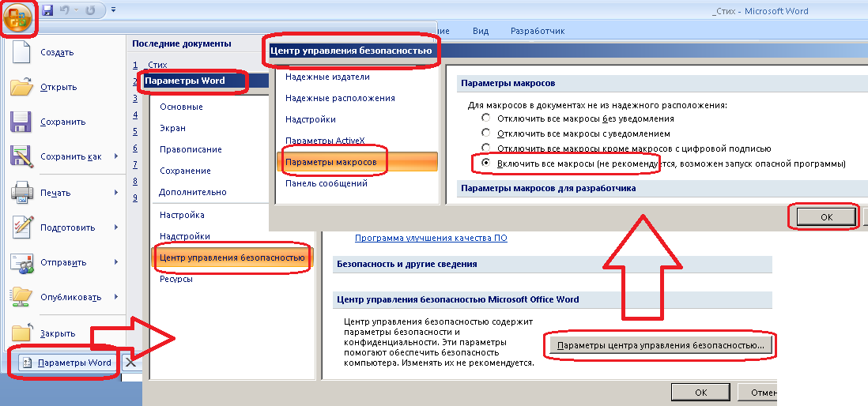
Task: Select Отключить все макросы без уведомления
Action: [486, 118]
